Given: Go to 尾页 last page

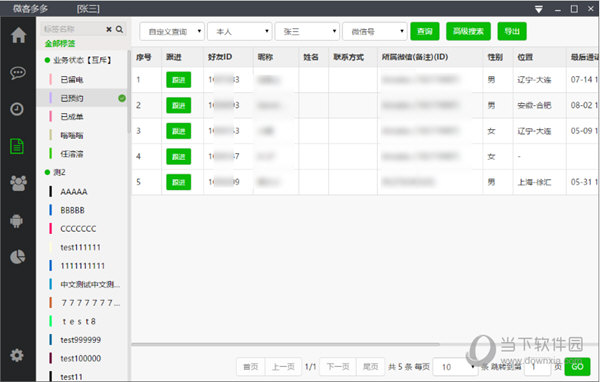Looking at the screenshot, I should point(370,367).
